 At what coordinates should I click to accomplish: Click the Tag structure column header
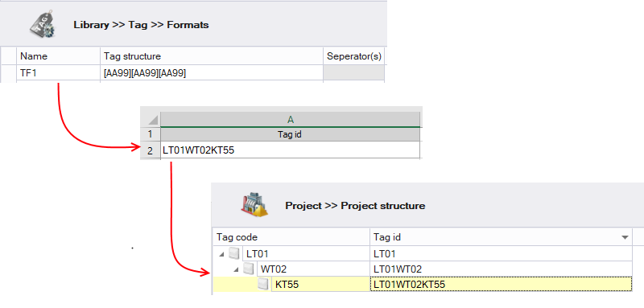click(212, 56)
